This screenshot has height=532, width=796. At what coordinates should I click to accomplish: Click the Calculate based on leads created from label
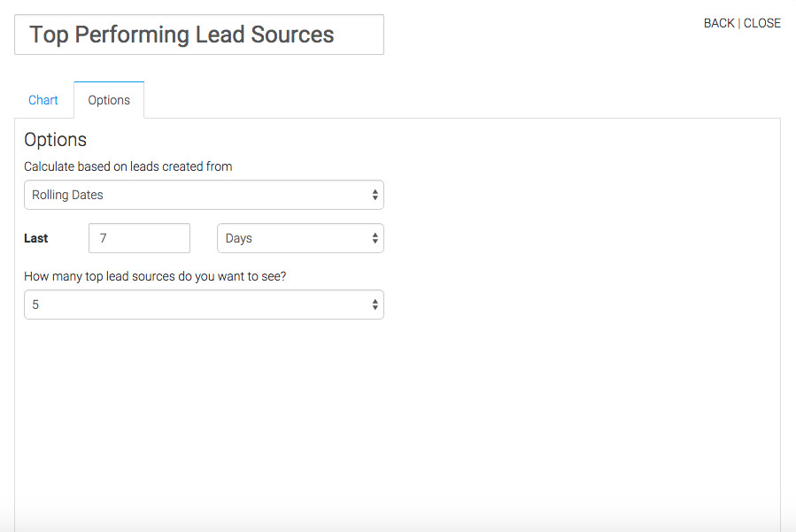128,166
